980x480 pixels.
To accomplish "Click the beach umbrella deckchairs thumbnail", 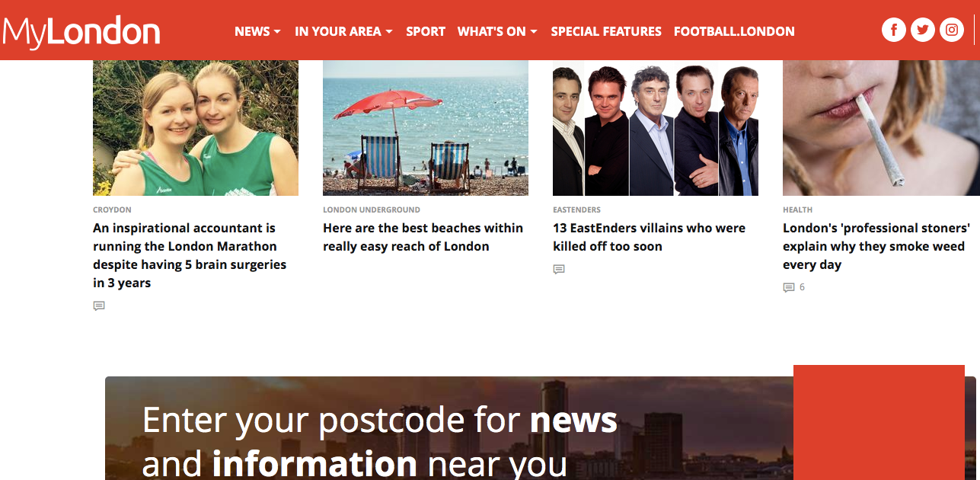I will click(426, 128).
